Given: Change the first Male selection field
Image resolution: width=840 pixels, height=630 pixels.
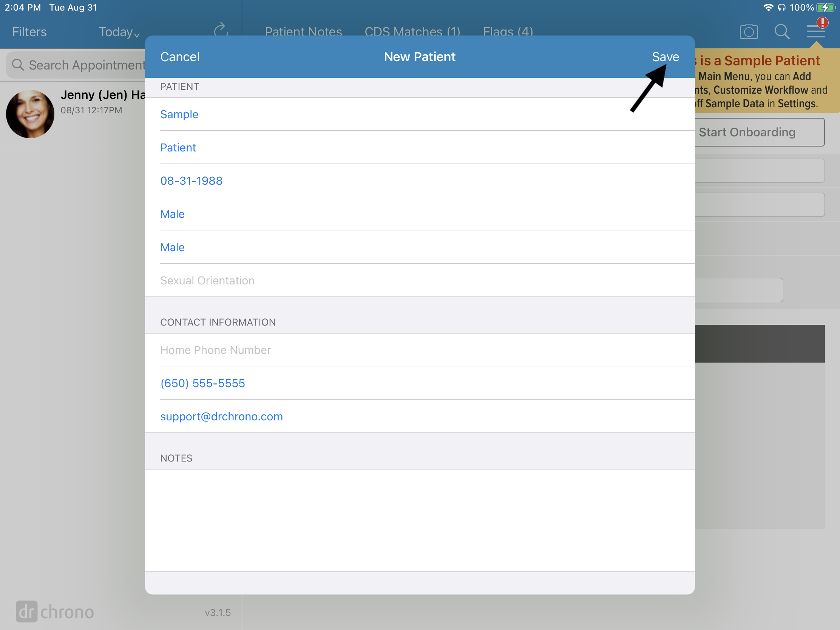Looking at the screenshot, I should [x=420, y=214].
